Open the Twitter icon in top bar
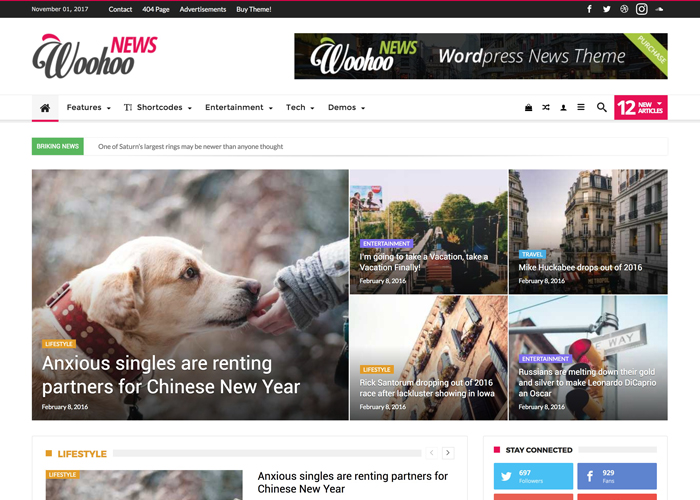The height and width of the screenshot is (500, 700). pyautogui.click(x=607, y=9)
